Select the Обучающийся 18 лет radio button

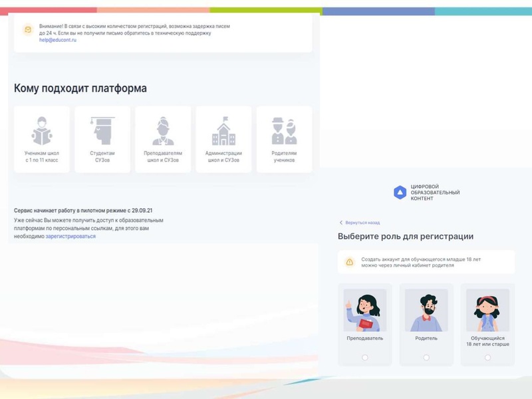(x=486, y=356)
